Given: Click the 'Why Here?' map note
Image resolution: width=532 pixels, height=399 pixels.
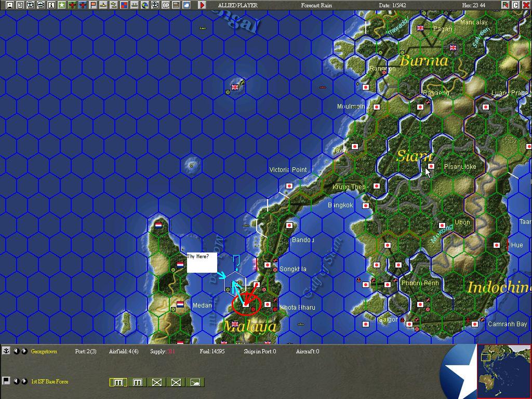Looking at the screenshot, I should 202,262.
